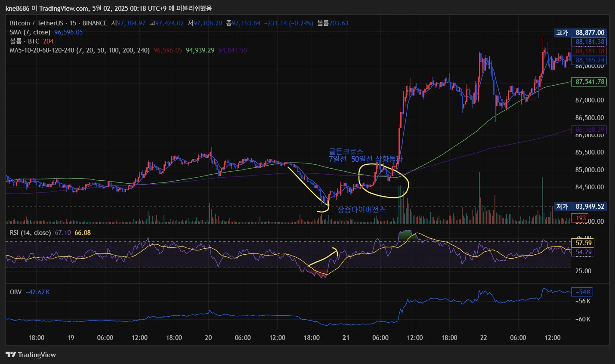Click the blue −54K OBV axis label
Viewport: 615px width, 364px height.
(x=582, y=292)
